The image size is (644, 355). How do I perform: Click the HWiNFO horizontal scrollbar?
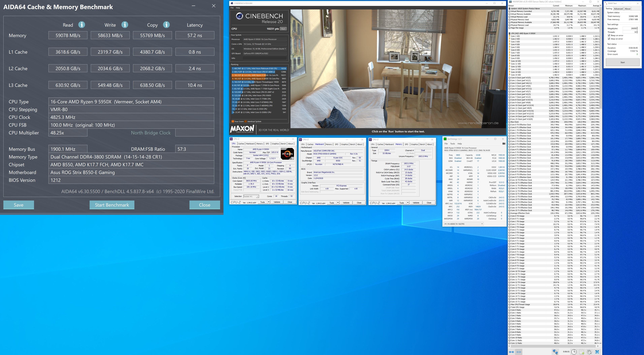pos(553,346)
